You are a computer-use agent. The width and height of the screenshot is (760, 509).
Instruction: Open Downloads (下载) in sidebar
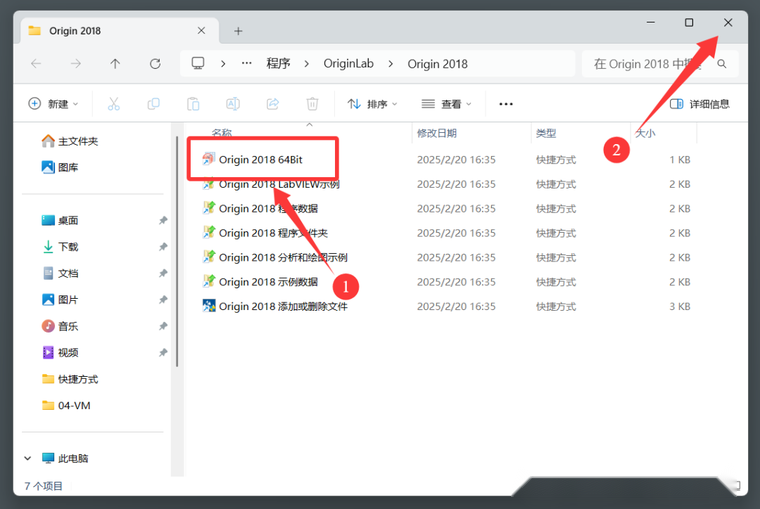60,247
